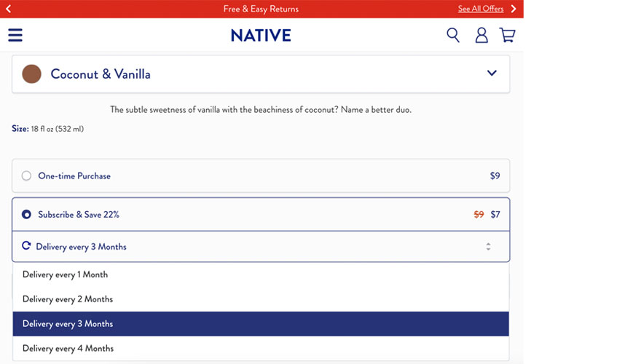Open the See All Offers link

tap(481, 9)
